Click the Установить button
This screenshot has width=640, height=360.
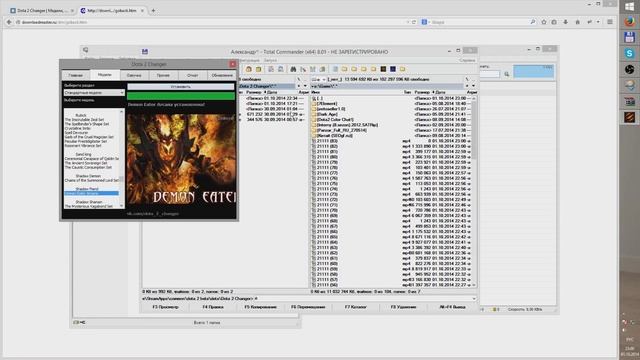181,87
